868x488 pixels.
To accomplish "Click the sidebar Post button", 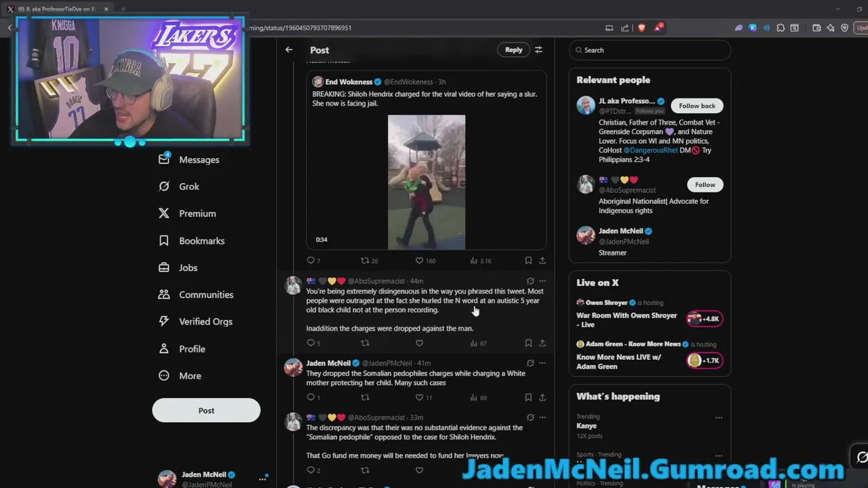I will tap(206, 410).
